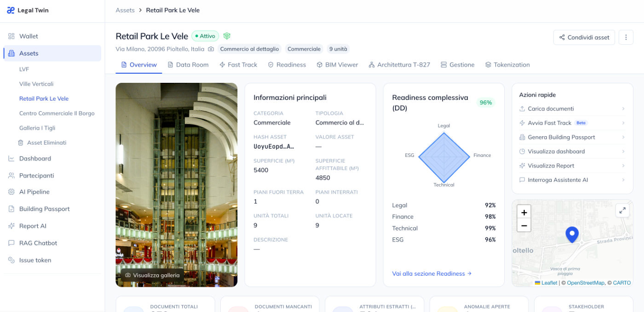The height and width of the screenshot is (312, 644).
Task: Open the Readiness tab
Action: (287, 65)
